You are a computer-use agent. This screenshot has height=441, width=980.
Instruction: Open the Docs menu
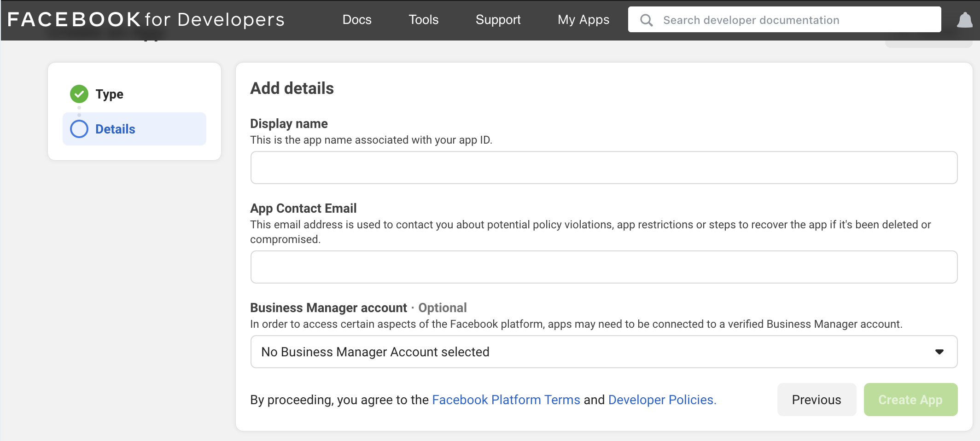pyautogui.click(x=357, y=19)
